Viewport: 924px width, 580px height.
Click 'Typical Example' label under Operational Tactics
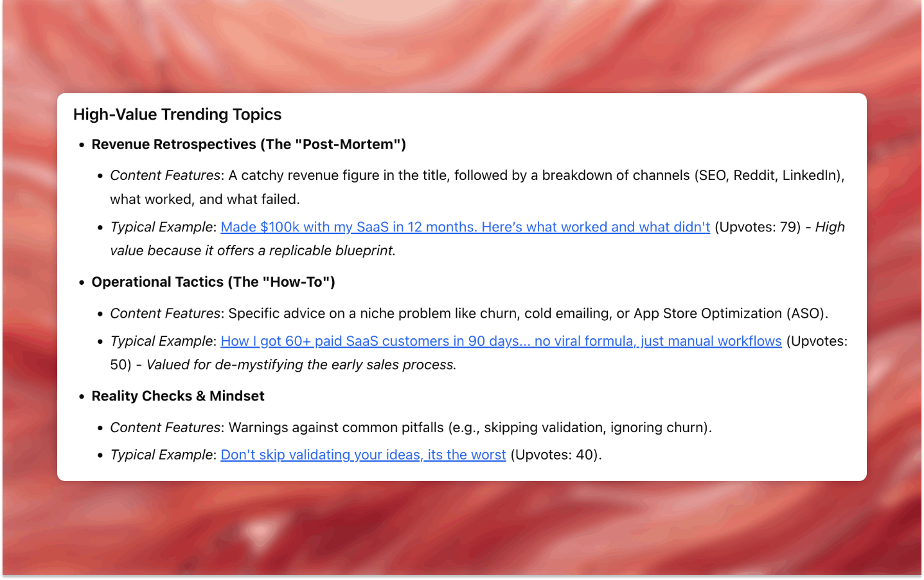161,341
